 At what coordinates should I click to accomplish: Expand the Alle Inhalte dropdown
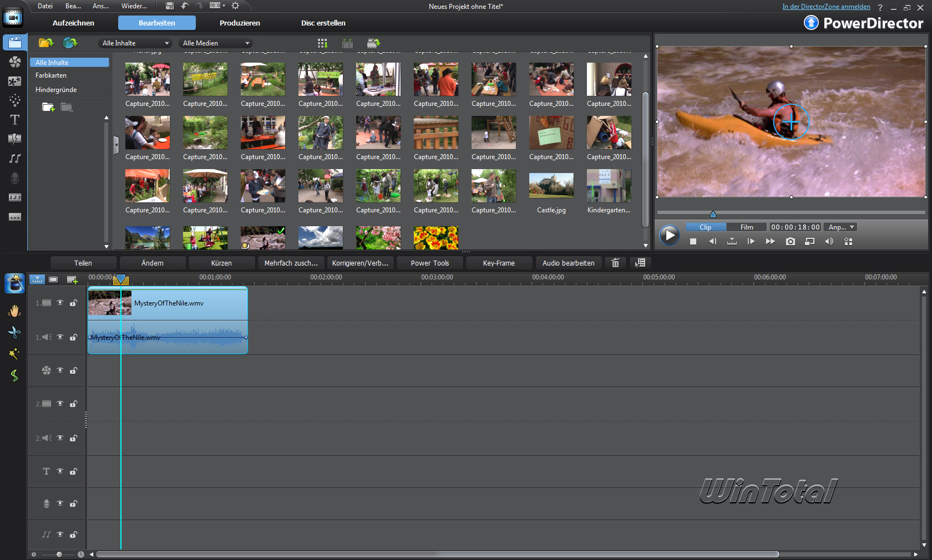click(x=136, y=43)
